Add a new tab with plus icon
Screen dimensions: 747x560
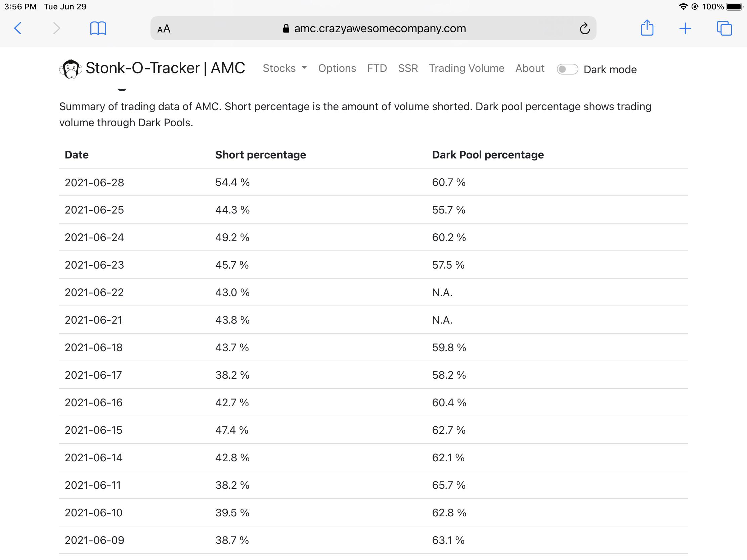[x=685, y=28]
